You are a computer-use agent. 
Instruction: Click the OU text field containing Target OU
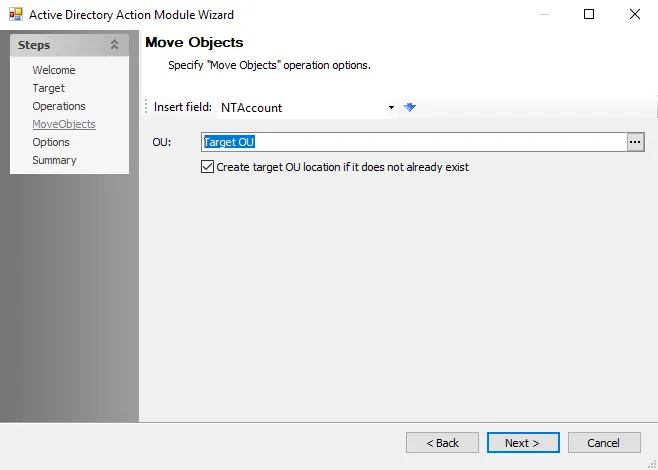pyautogui.click(x=414, y=142)
